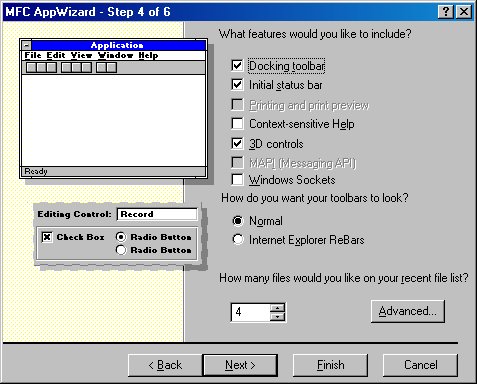Enable Windows Sockets support
This screenshot has height=384, width=477.
237,180
